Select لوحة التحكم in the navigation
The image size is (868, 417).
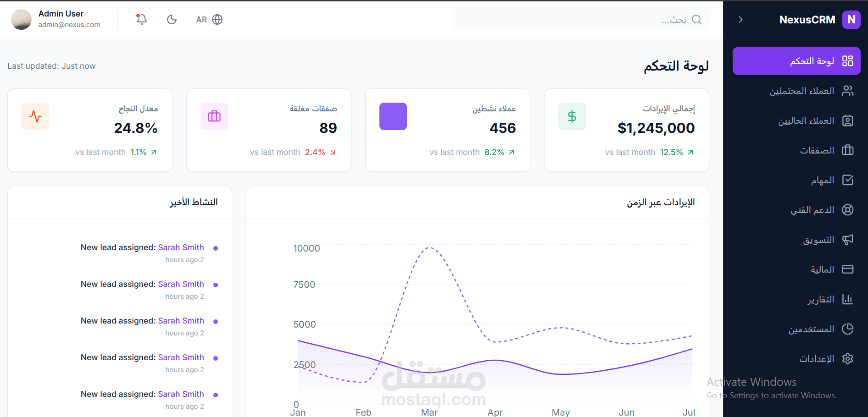click(x=796, y=60)
